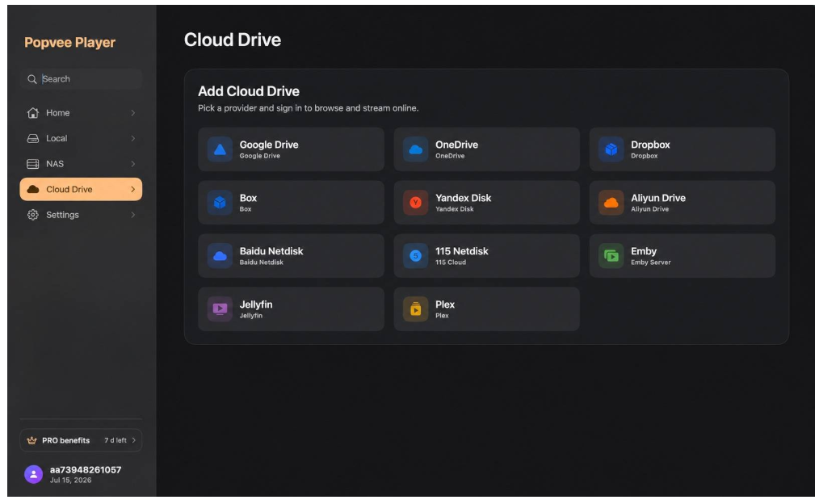Viewport: 819px width, 504px height.
Task: Click the "Box" card title
Action: (248, 198)
